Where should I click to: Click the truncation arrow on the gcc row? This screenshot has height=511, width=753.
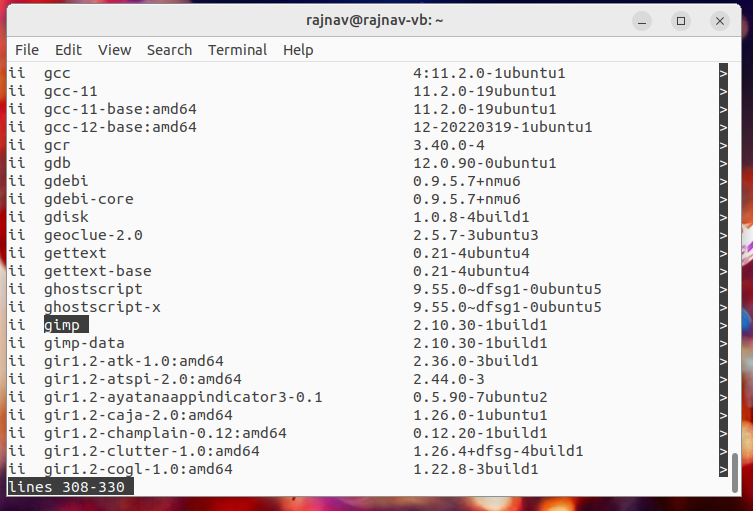[x=723, y=73]
